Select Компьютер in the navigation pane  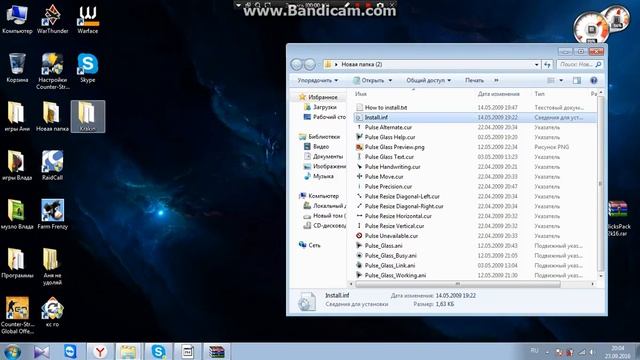(x=323, y=196)
